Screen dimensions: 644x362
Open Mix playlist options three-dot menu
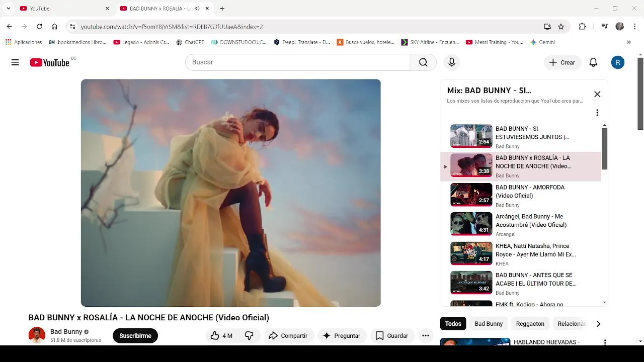pos(597,113)
